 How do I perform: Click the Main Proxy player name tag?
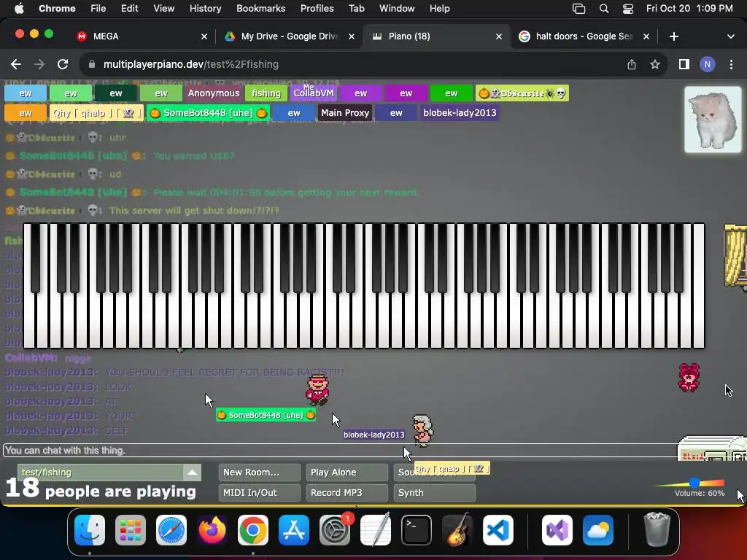[345, 113]
